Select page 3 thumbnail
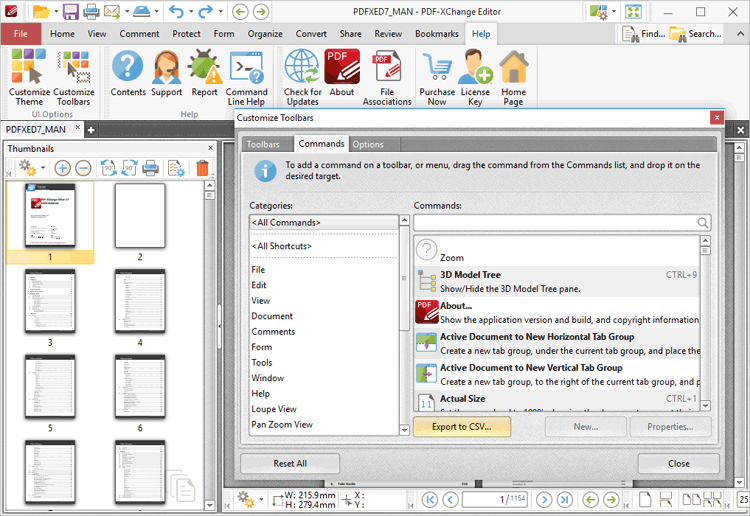 click(50, 301)
